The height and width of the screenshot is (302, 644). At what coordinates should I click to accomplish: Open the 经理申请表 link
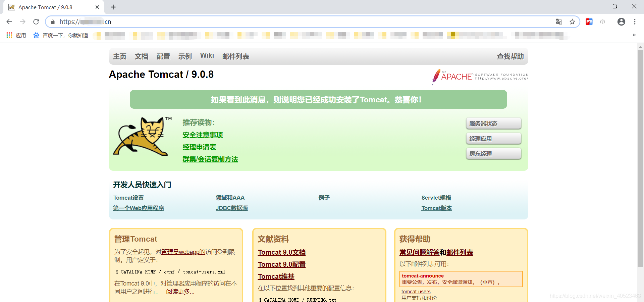click(x=199, y=147)
